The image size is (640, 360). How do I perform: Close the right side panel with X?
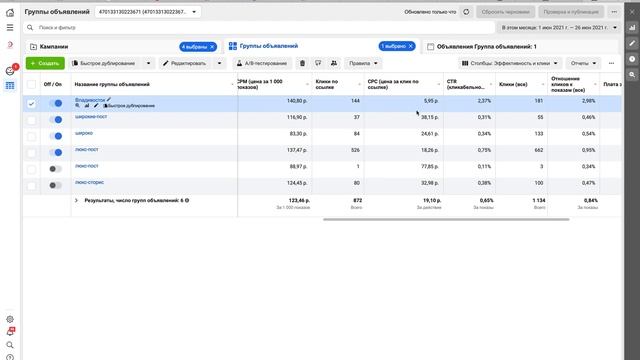point(632,12)
